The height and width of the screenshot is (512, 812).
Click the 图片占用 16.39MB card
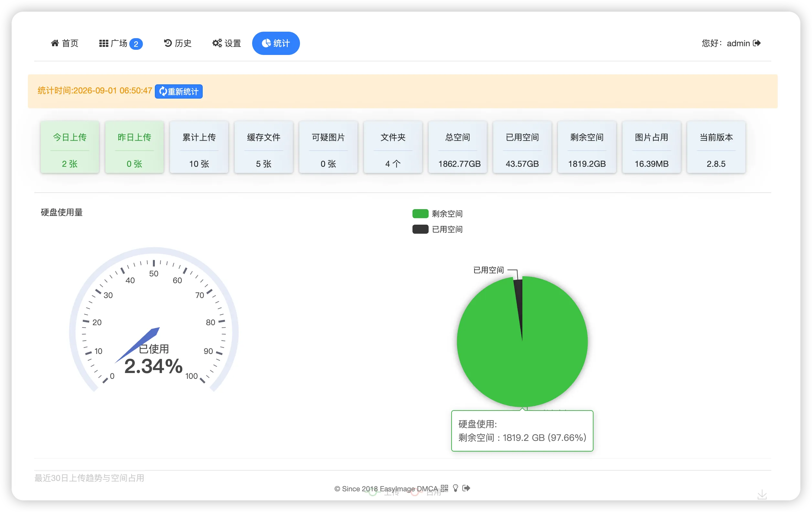click(651, 147)
